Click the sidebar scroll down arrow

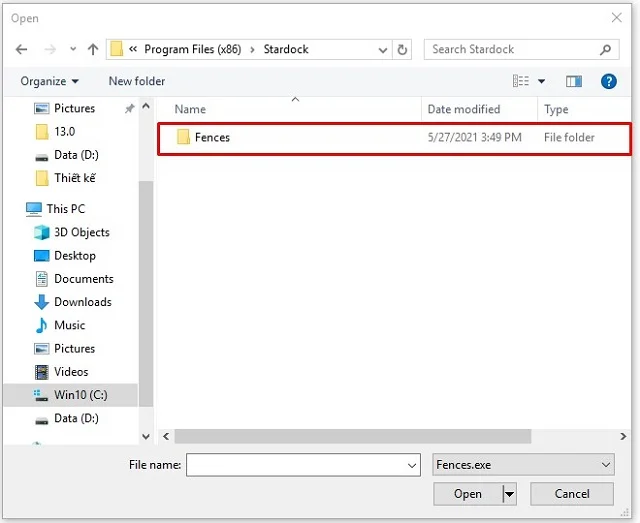click(146, 436)
